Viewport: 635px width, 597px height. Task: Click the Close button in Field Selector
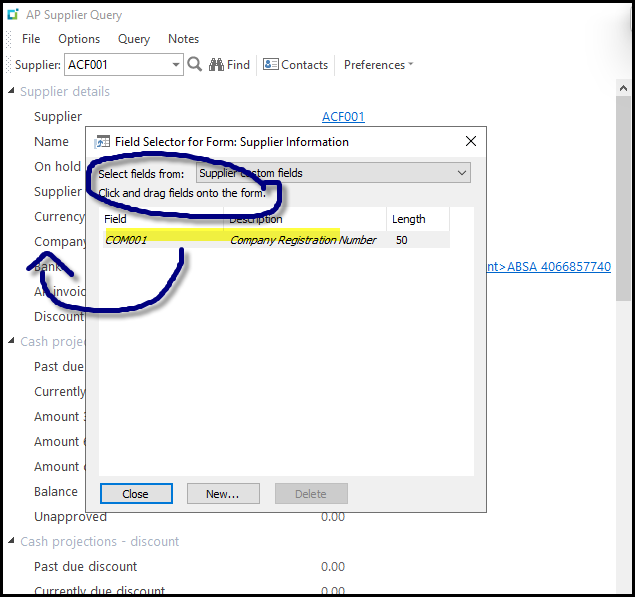pos(136,494)
